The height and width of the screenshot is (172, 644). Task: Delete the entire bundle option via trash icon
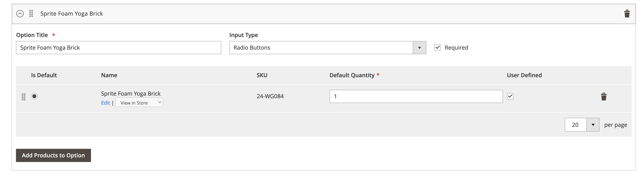tap(627, 14)
